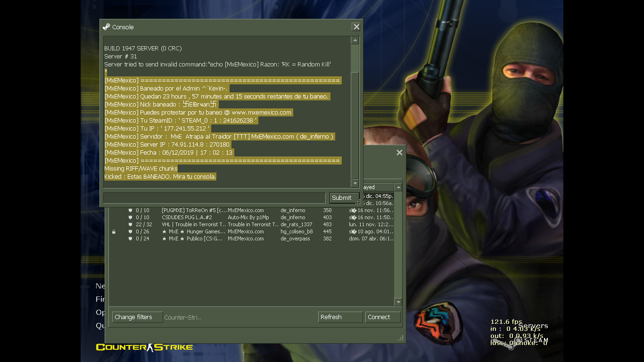Click the latency value 403
The height and width of the screenshot is (362, 644).
[327, 217]
